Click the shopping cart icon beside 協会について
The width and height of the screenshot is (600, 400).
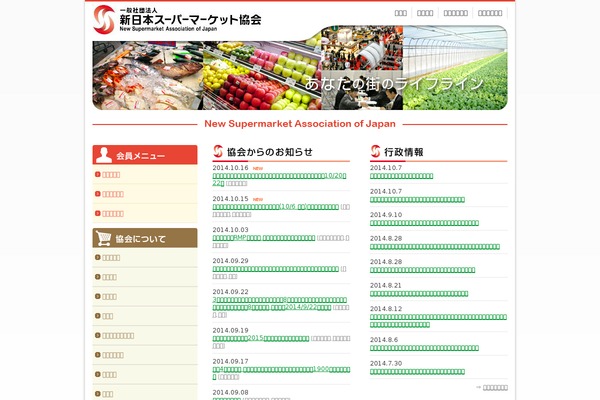coord(103,238)
